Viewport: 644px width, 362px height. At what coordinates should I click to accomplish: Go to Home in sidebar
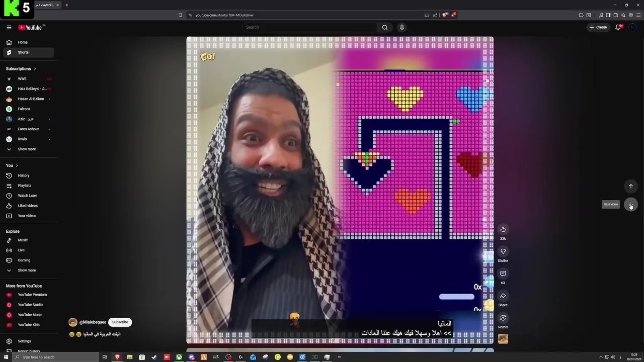[29, 42]
